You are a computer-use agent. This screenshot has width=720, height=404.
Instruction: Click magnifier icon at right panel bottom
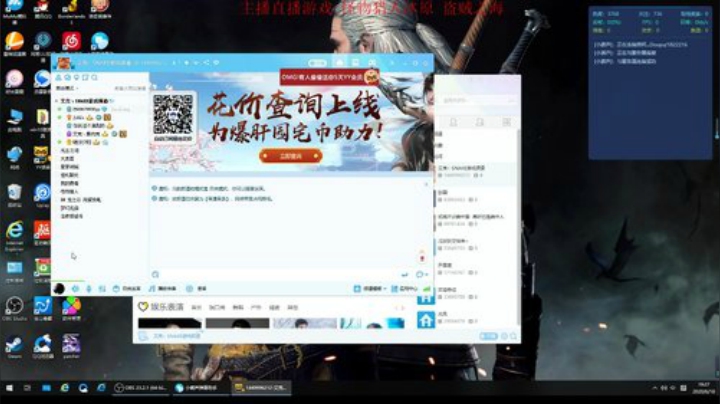(x=513, y=337)
